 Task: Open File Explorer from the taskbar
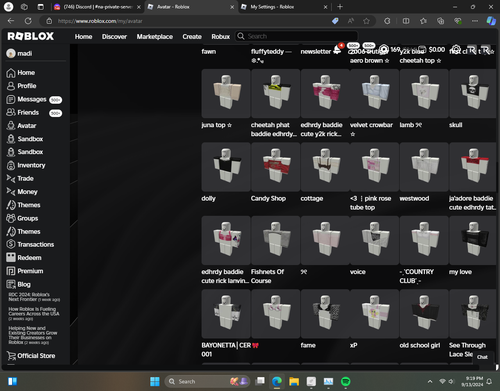pos(294,381)
